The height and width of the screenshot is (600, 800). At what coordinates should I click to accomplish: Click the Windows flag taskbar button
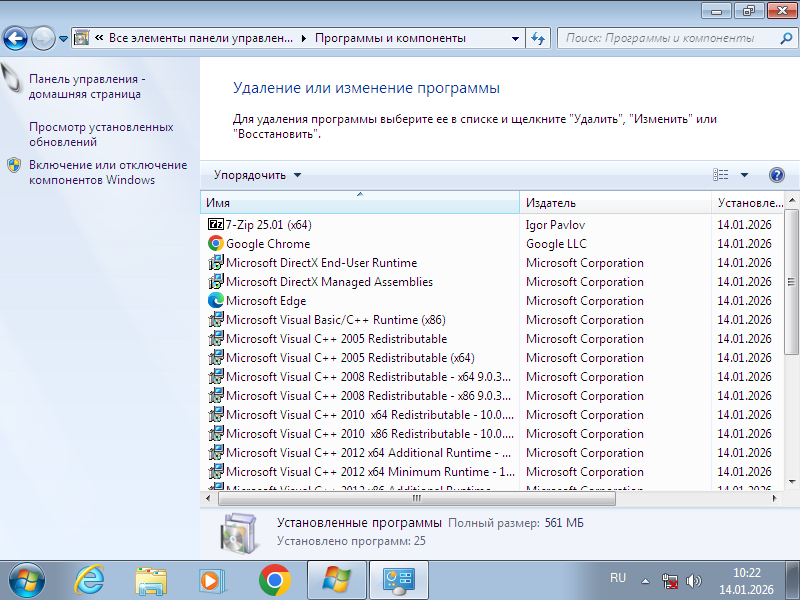[337, 580]
